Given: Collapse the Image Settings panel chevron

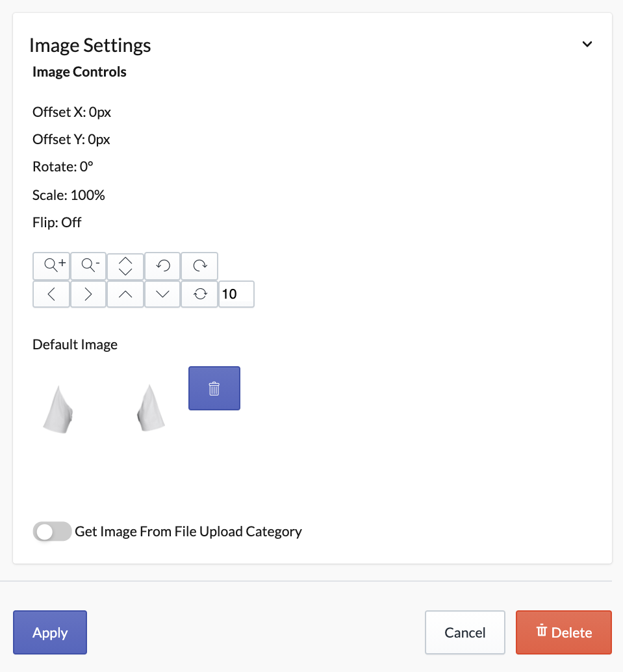Looking at the screenshot, I should 587,44.
